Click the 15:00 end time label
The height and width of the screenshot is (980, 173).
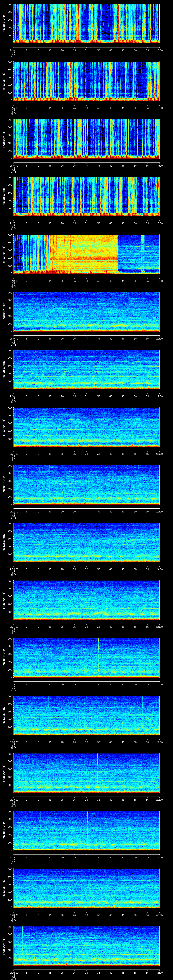[x=160, y=50]
